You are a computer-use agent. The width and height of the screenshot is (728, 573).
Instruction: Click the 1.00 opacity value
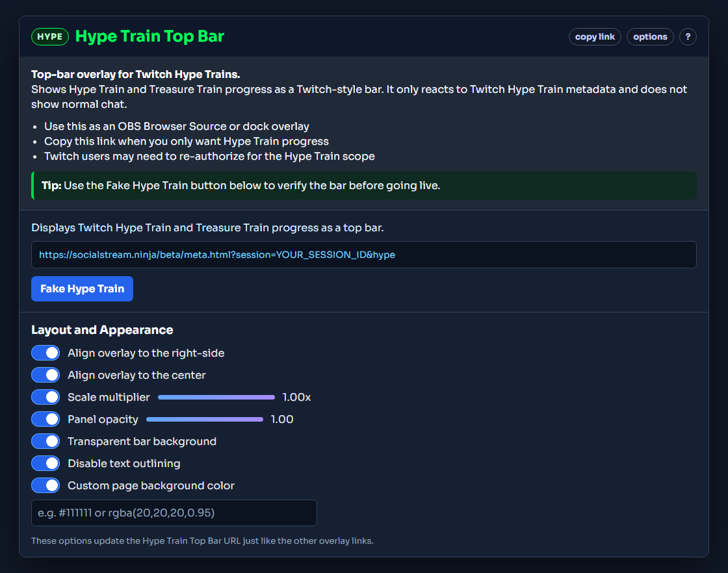tap(282, 420)
